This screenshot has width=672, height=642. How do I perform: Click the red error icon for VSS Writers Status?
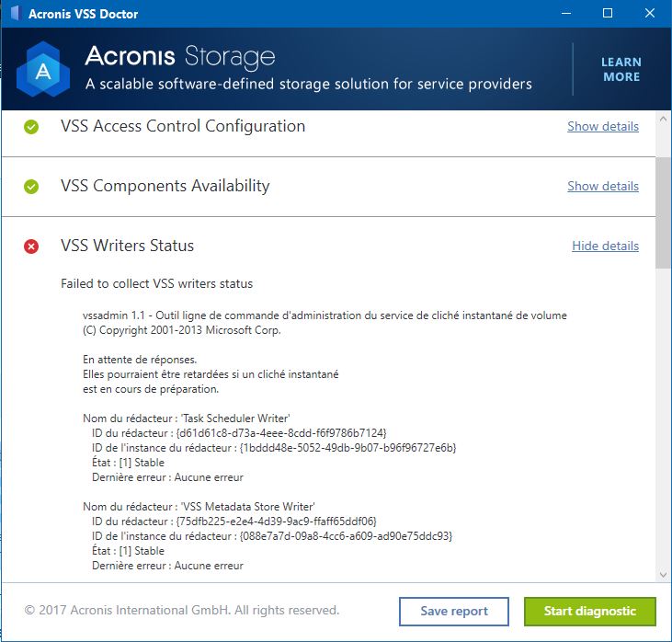(x=31, y=246)
